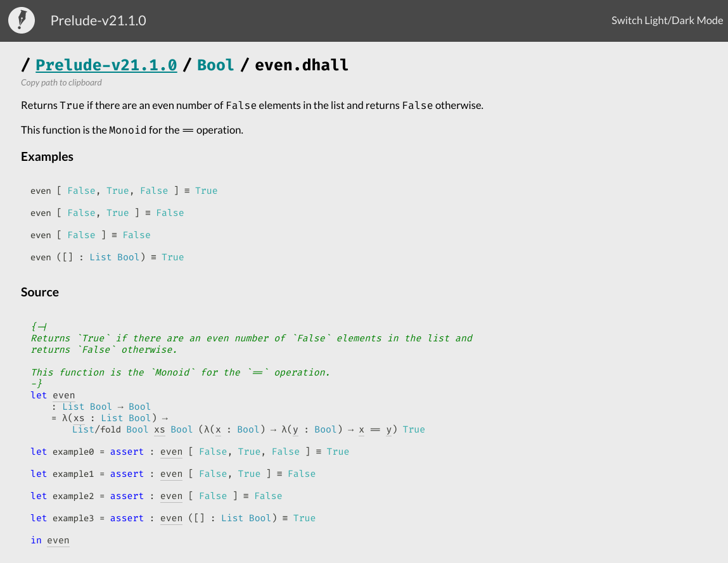Click 'let even' in the source
The height and width of the screenshot is (563, 728).
pyautogui.click(x=53, y=395)
